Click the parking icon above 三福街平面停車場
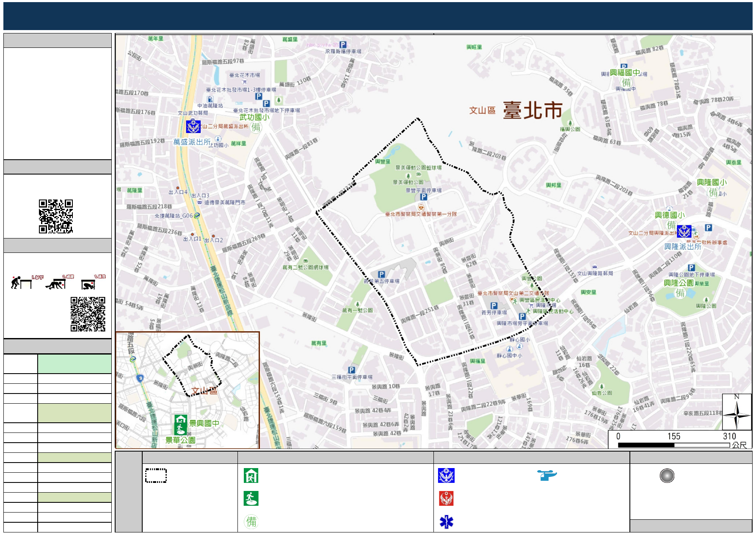Screen dimensions: 756x535 coord(351,370)
